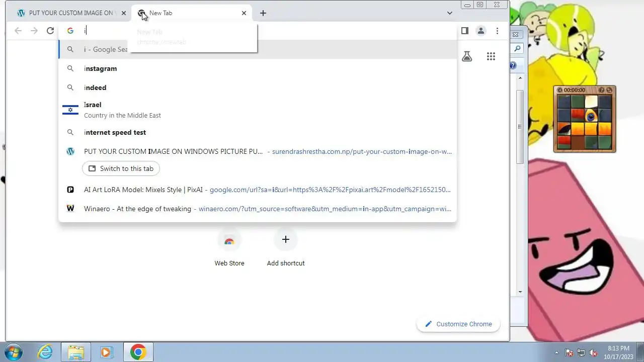Click the Google G icon in address bar
Image resolution: width=644 pixels, height=362 pixels.
click(x=70, y=31)
